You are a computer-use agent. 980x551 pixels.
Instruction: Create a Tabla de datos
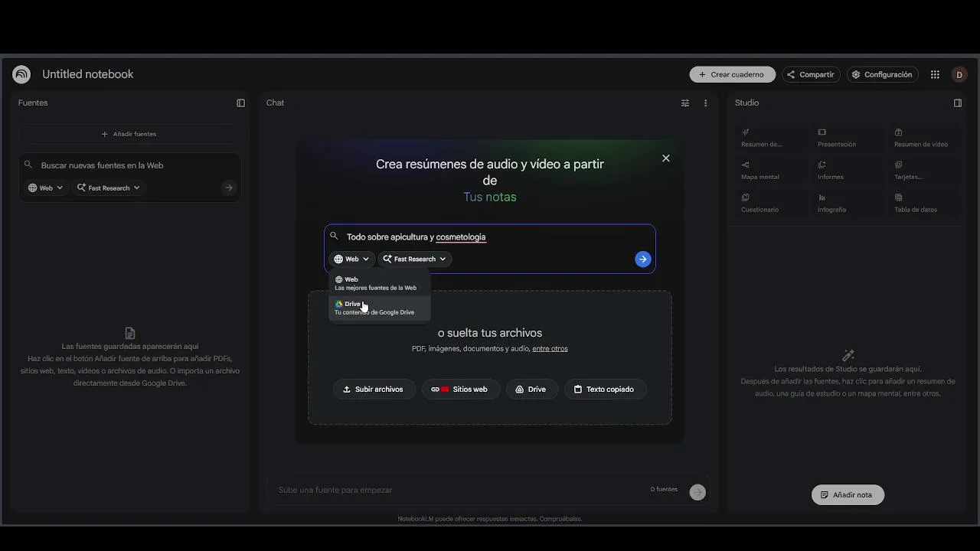coord(923,203)
